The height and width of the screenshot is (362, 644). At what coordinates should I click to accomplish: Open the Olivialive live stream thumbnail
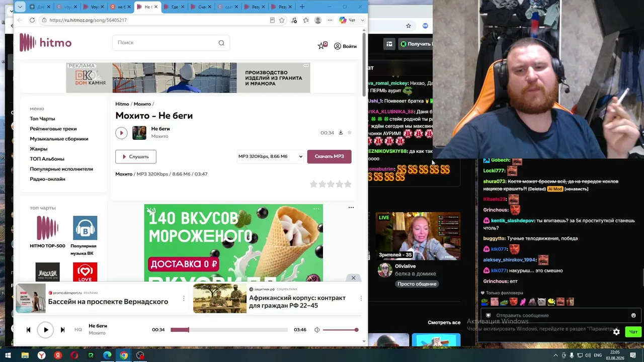[418, 236]
